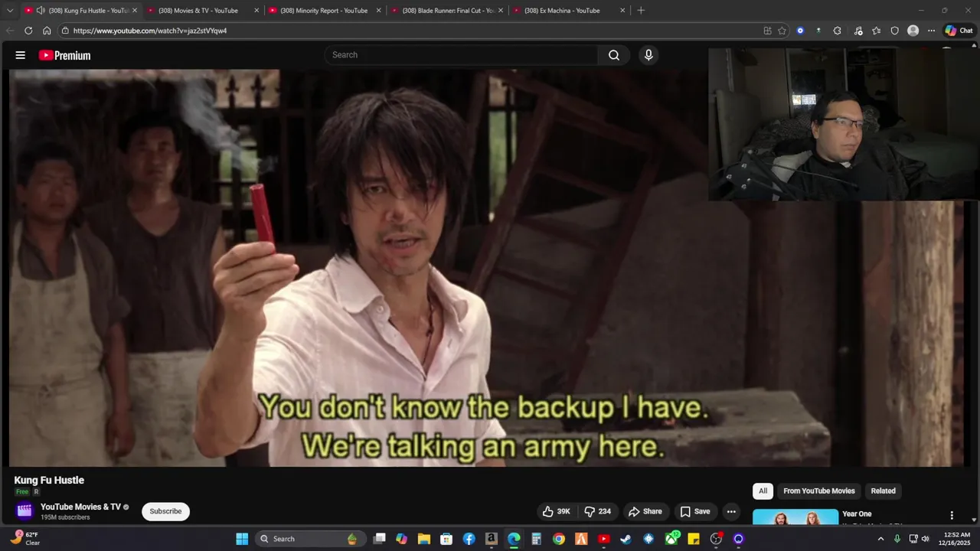Switch to Minority Report browser tab

coord(323,11)
